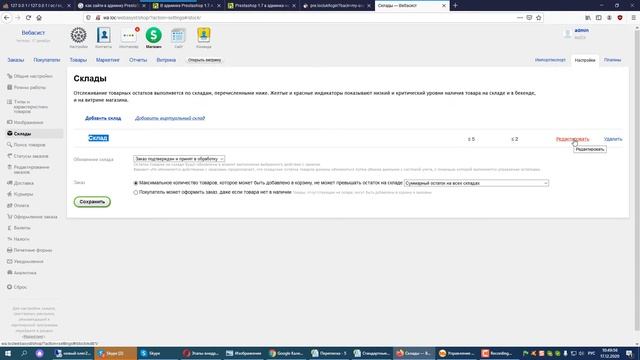Open Аналитика in sidebar

25,273
